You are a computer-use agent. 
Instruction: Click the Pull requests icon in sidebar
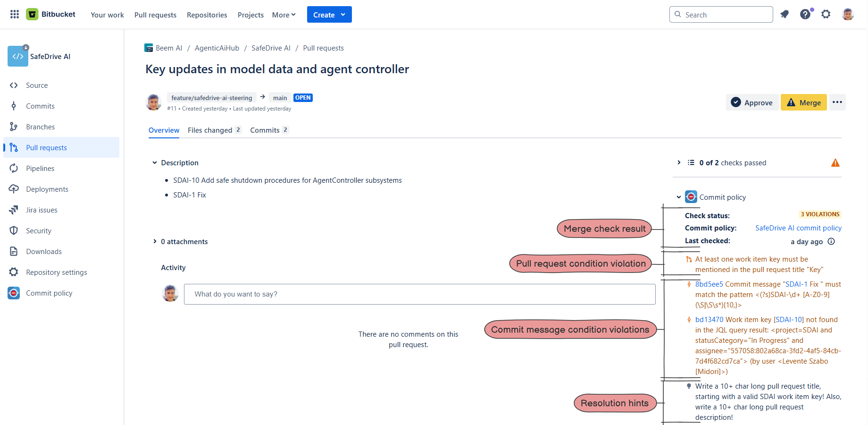(x=14, y=148)
